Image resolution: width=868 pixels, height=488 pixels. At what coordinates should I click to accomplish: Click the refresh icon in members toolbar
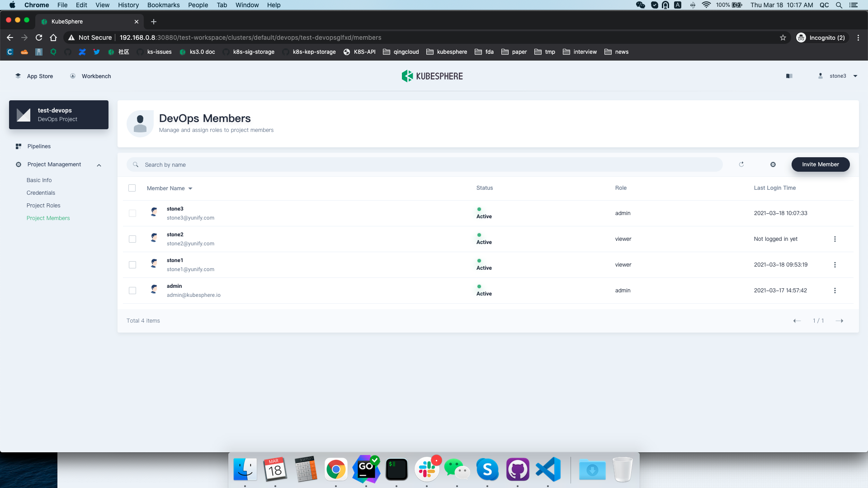(741, 164)
